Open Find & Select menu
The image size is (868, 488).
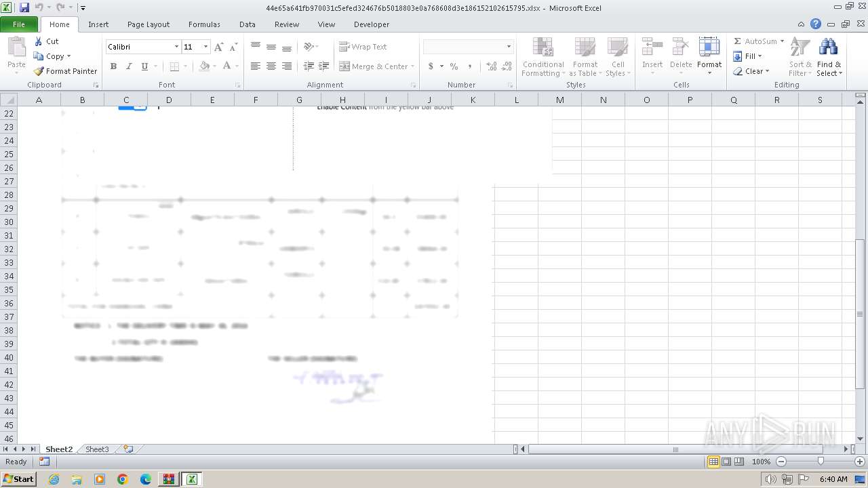(829, 57)
